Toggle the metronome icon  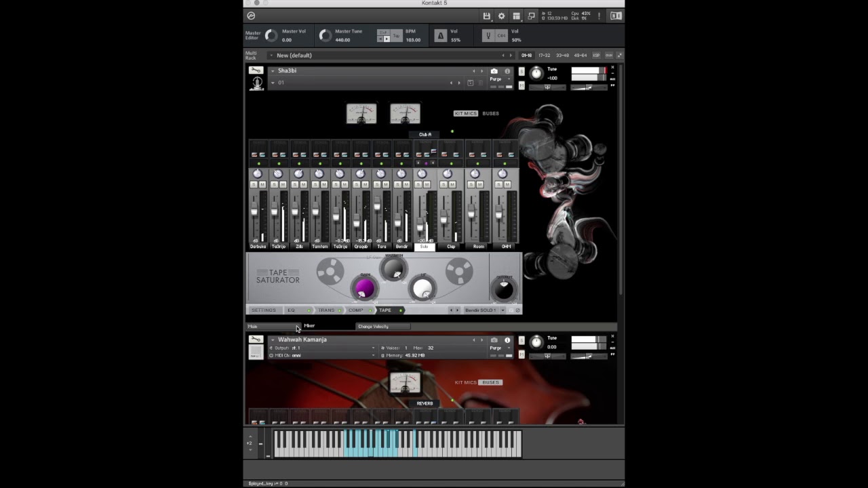pyautogui.click(x=440, y=35)
